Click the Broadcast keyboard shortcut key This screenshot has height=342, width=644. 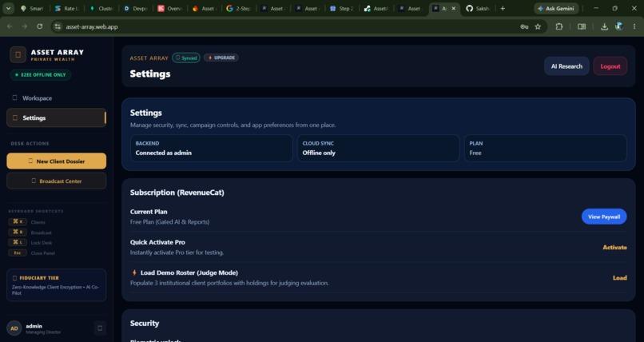[18, 233]
